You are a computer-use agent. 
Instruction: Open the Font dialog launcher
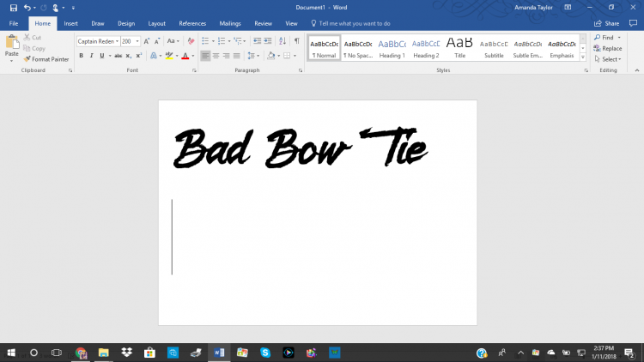[x=194, y=70]
